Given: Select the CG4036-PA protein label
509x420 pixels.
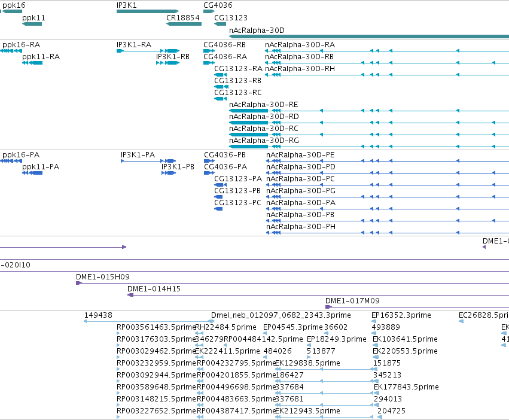Looking at the screenshot, I should pyautogui.click(x=225, y=167).
